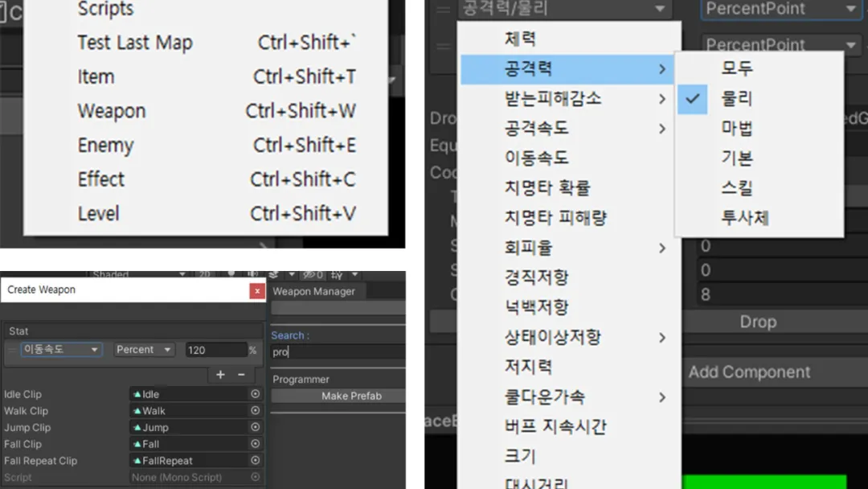The width and height of the screenshot is (868, 489).
Task: Toggle the scene effects icon
Action: point(273,274)
